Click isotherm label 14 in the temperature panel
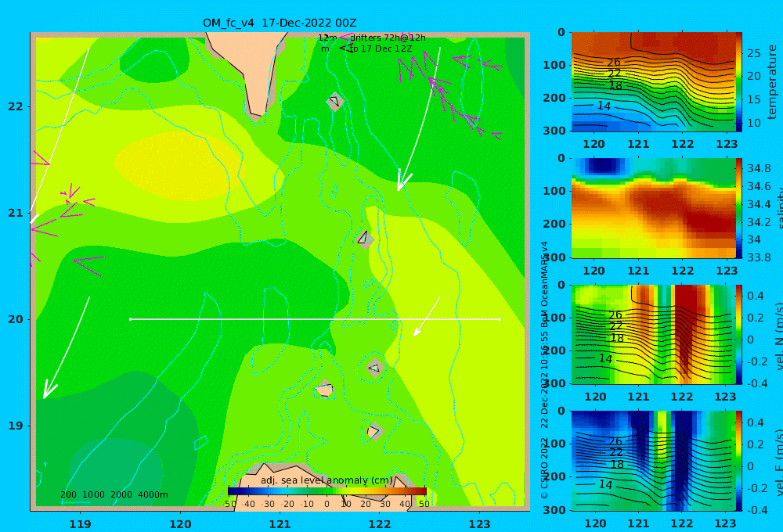This screenshot has width=783, height=532. pyautogui.click(x=604, y=106)
